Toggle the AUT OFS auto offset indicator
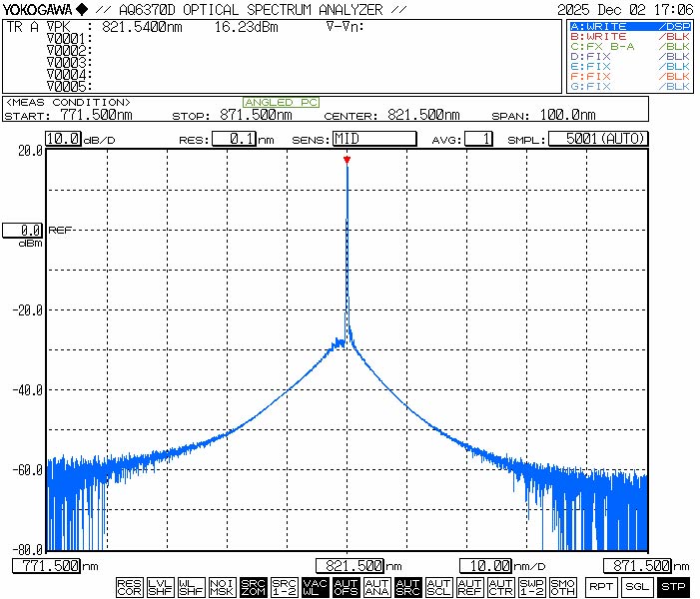The width and height of the screenshot is (700, 599). (346, 587)
